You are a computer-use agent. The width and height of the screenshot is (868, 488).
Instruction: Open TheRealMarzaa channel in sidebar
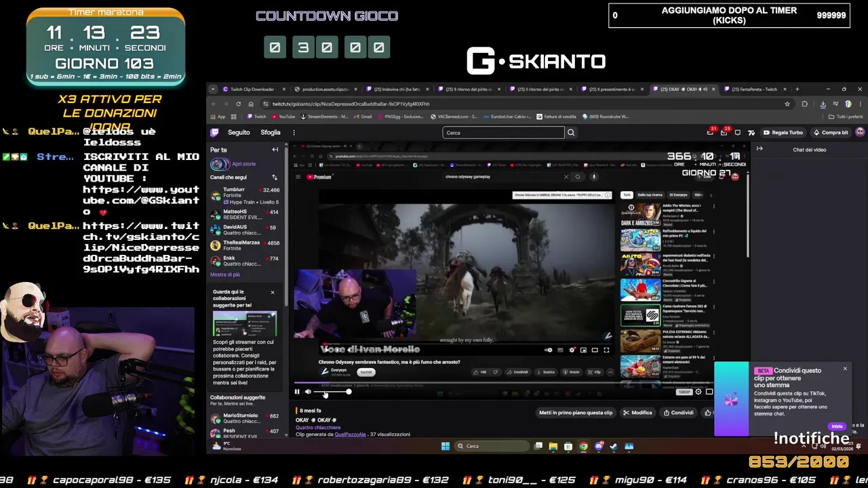click(245, 245)
